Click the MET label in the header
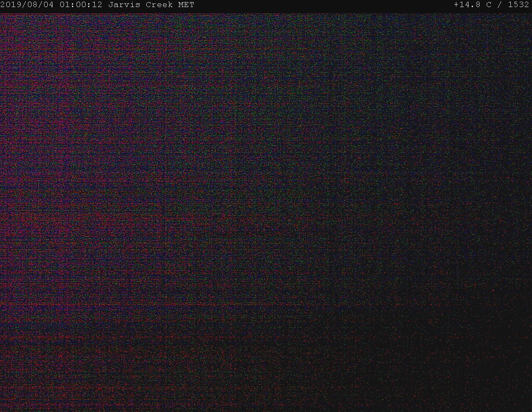The image size is (532, 412). 186,5
